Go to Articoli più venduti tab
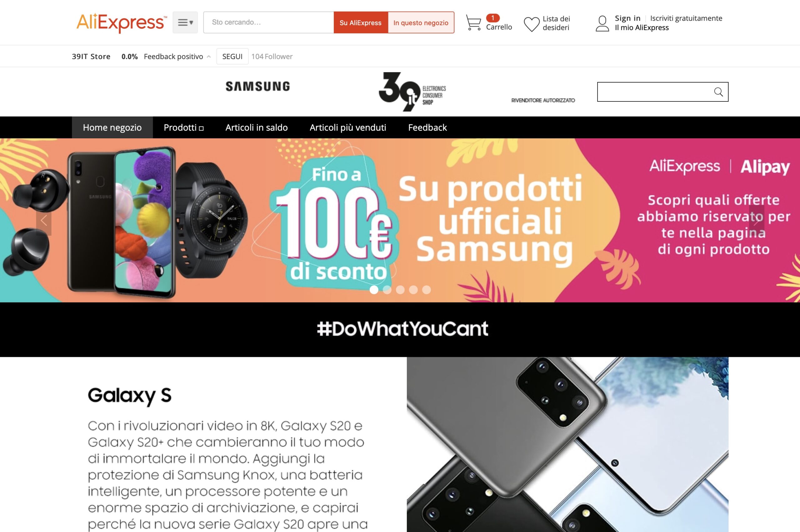The width and height of the screenshot is (800, 532). click(x=348, y=128)
